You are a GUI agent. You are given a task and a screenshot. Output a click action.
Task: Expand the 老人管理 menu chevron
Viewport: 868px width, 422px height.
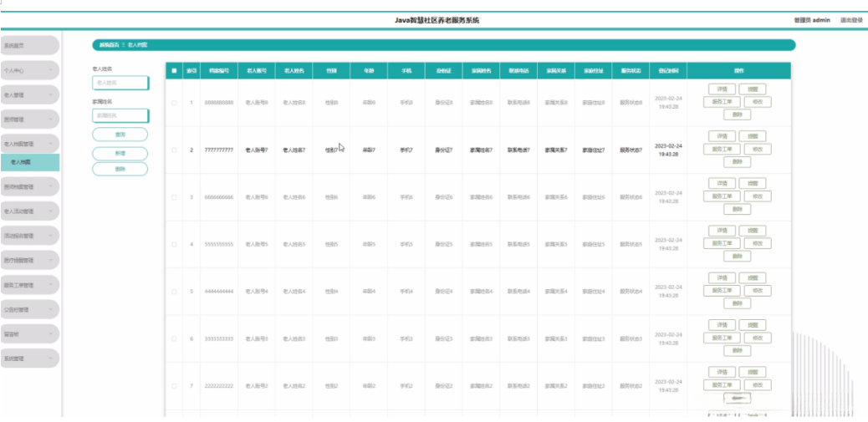coord(50,95)
